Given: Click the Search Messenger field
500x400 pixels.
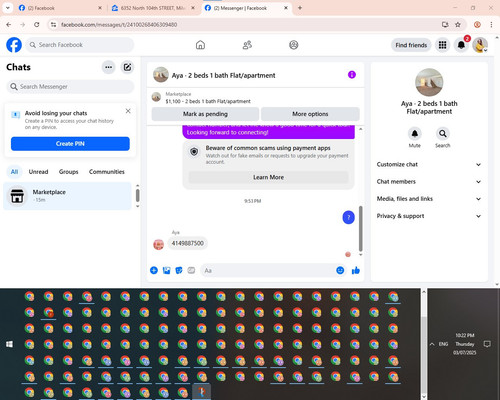Looking at the screenshot, I should (70, 87).
